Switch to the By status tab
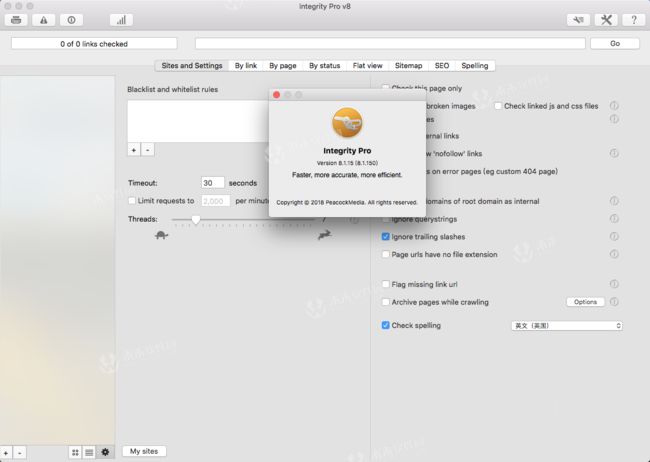Screen dimensions: 650x462 click(325, 66)
